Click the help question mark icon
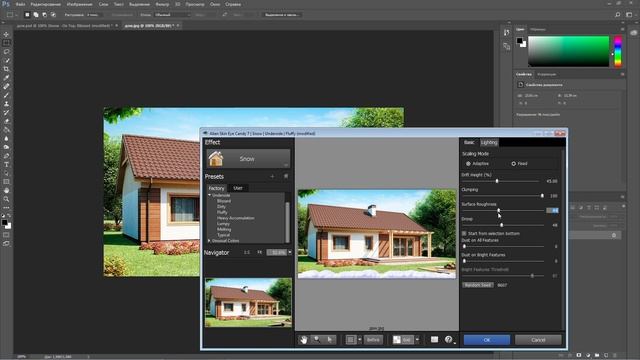This screenshot has height=360, width=640. tap(448, 340)
